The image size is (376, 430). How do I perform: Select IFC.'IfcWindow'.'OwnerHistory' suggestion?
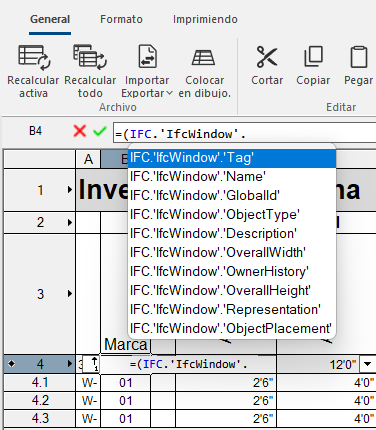coord(232,272)
